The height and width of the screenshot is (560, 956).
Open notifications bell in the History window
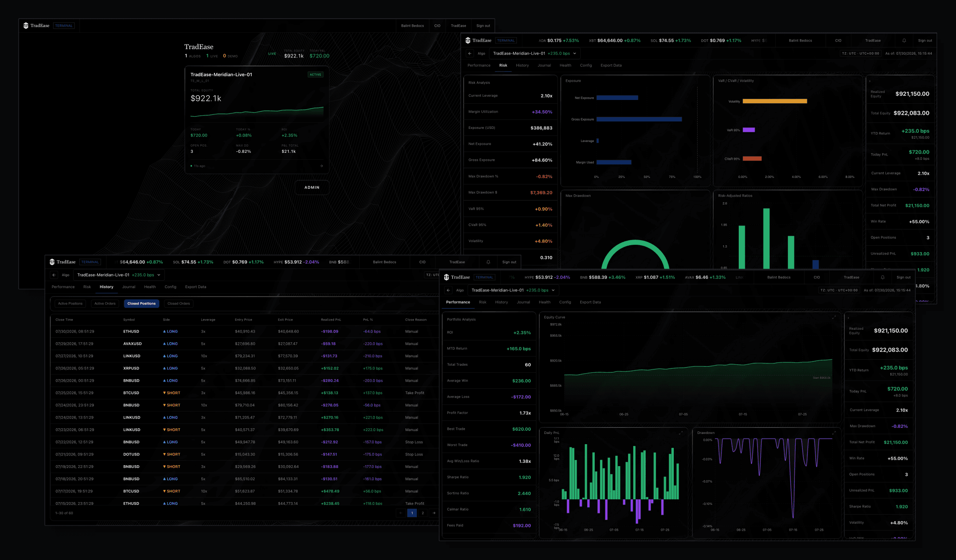pyautogui.click(x=488, y=262)
